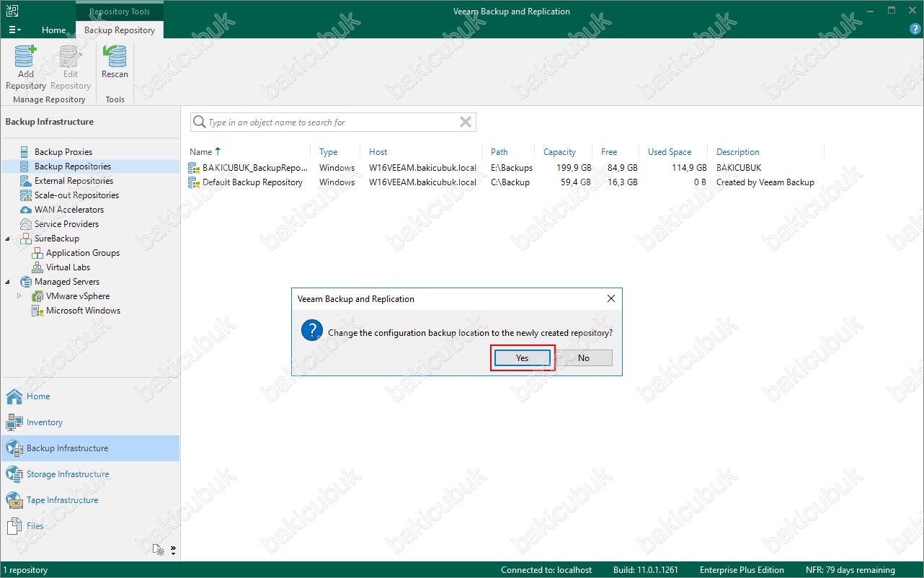
Task: Sort by the Host column header
Action: coord(378,152)
